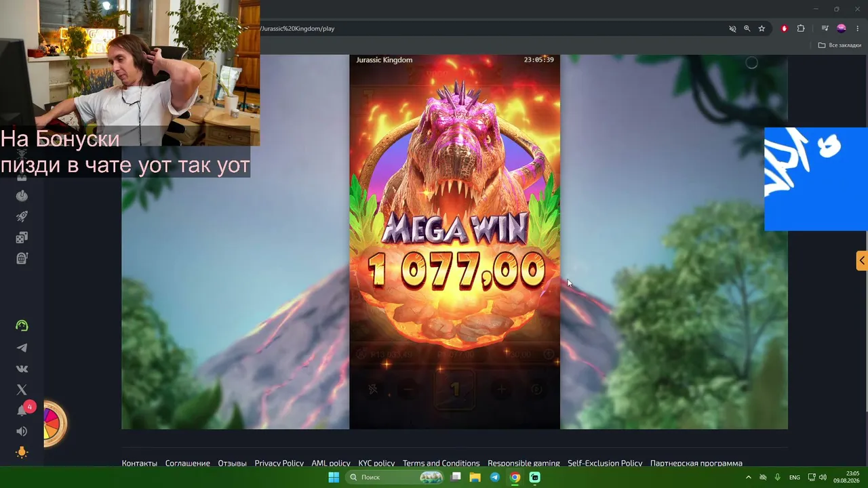This screenshot has width=868, height=488.
Task: Click the Контакты footer link
Action: (139, 464)
